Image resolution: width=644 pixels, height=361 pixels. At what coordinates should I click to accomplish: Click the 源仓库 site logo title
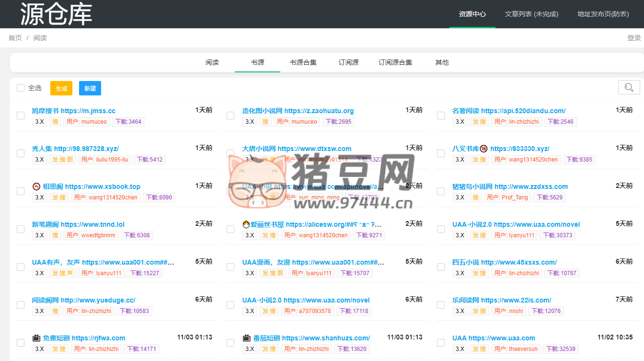click(56, 13)
